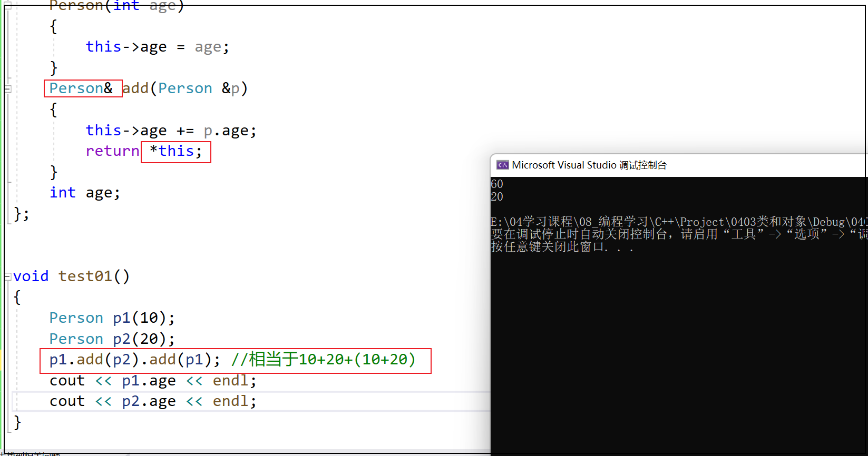Click the Person p2(20) declaration line
868x456 pixels.
pos(112,339)
